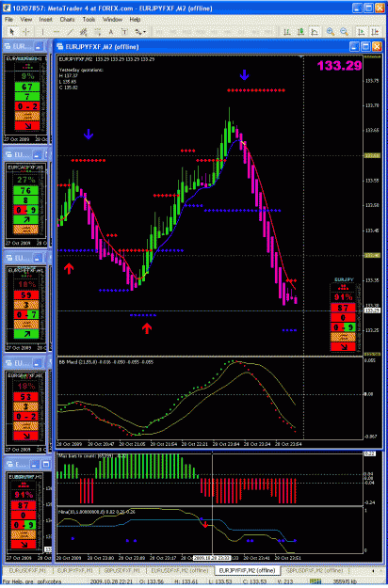Click the red 53 box in fourth mini chart
Image resolution: width=388 pixels, height=588 pixels.
pos(25,397)
